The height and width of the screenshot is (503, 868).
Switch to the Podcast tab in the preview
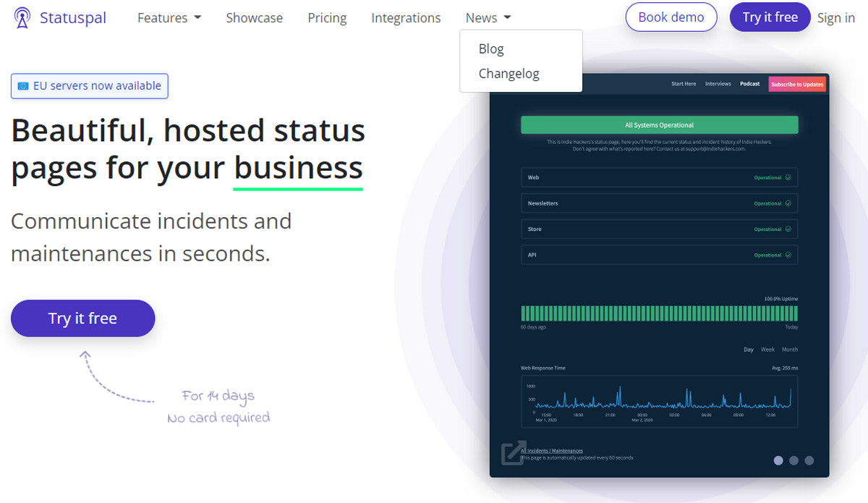(x=749, y=84)
